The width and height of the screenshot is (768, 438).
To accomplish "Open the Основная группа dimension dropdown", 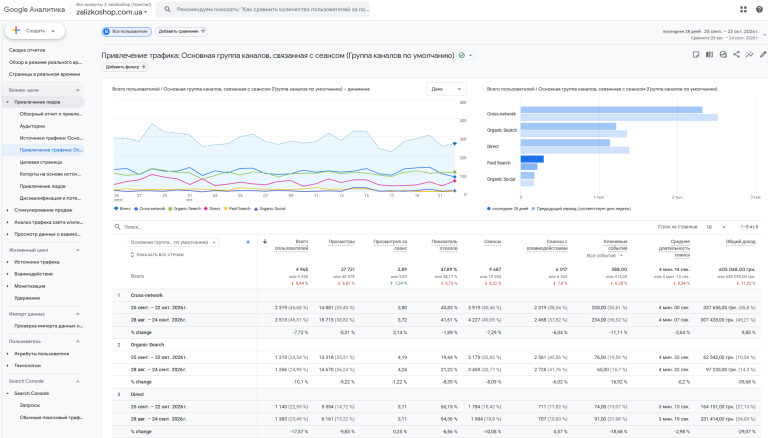I will (x=173, y=242).
